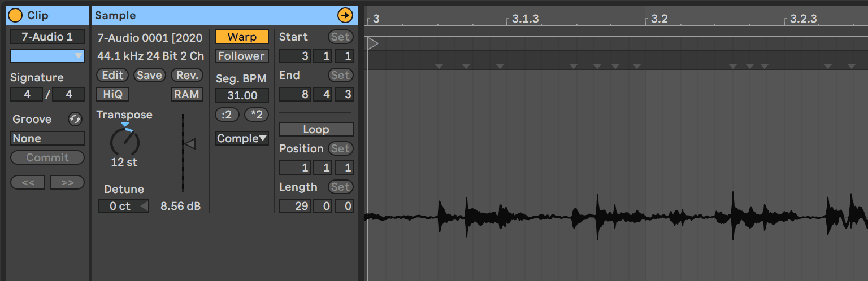Toggle the Follower button
This screenshot has height=281, width=868.
(x=242, y=56)
